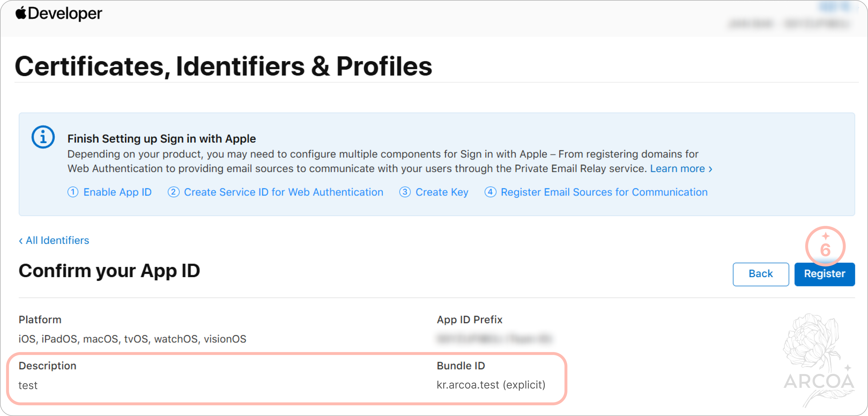868x416 pixels.
Task: Open Create Service ID for Web Authentication
Action: click(x=283, y=192)
